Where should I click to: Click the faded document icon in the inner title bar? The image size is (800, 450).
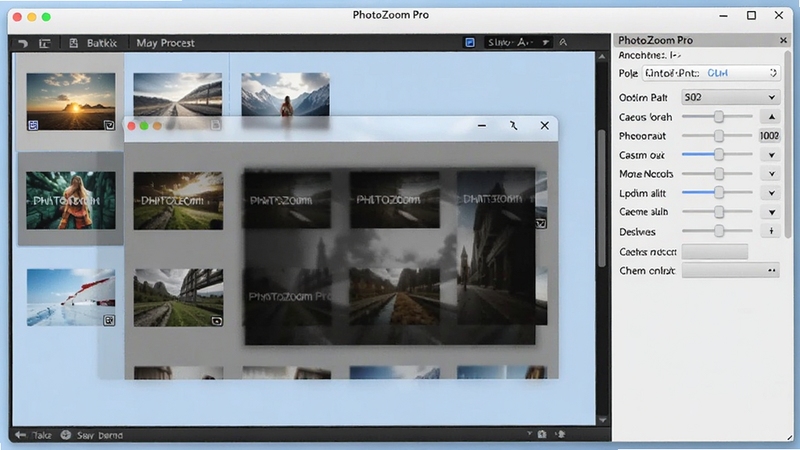click(215, 125)
